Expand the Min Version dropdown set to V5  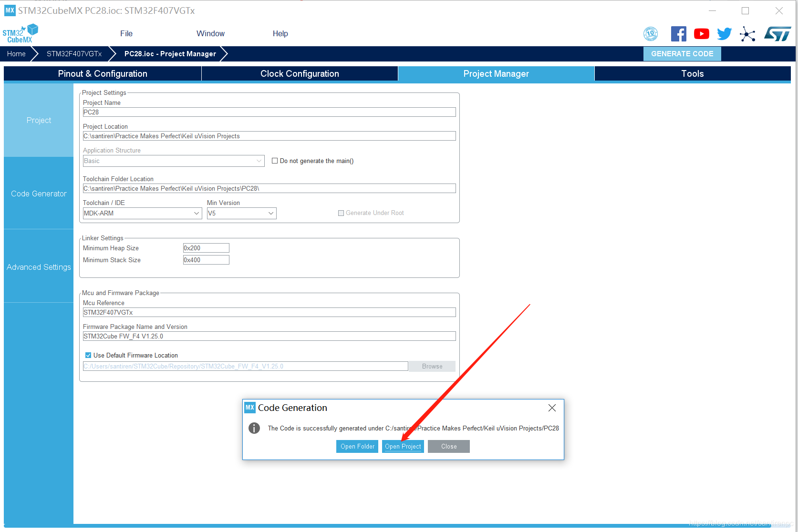(x=271, y=213)
